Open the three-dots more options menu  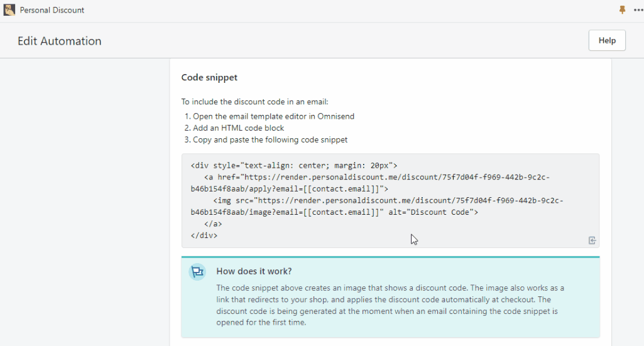click(x=638, y=10)
